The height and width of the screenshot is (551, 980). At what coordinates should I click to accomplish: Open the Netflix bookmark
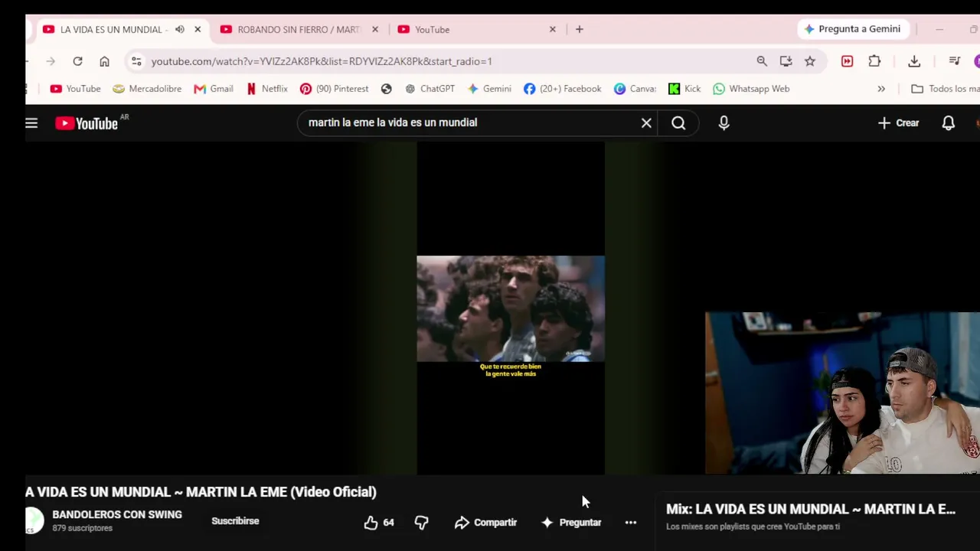266,89
